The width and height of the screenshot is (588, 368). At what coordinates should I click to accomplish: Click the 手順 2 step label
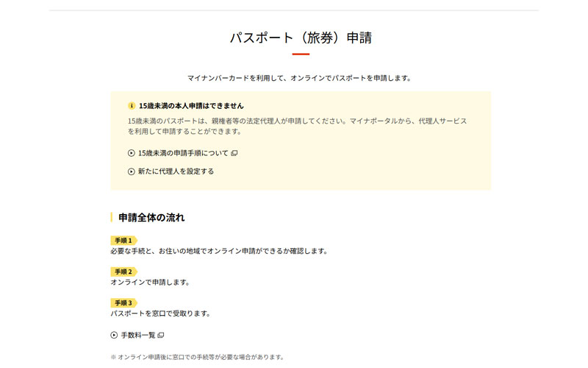(123, 272)
